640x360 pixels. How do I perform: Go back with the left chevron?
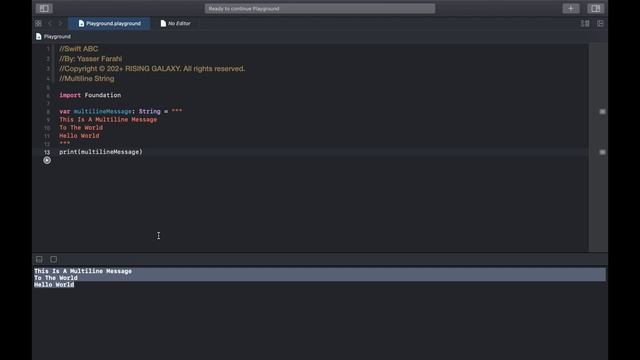50,23
